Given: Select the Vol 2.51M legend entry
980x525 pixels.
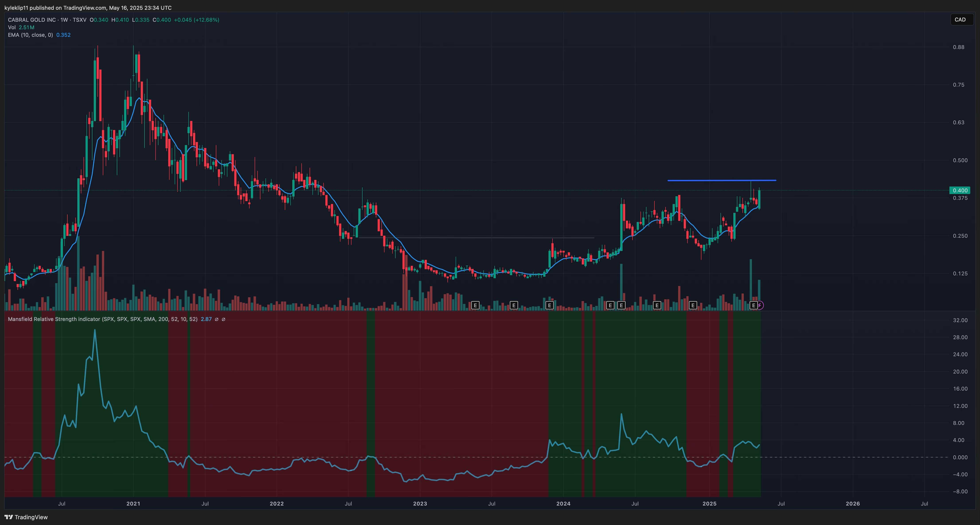Looking at the screenshot, I should (21, 27).
